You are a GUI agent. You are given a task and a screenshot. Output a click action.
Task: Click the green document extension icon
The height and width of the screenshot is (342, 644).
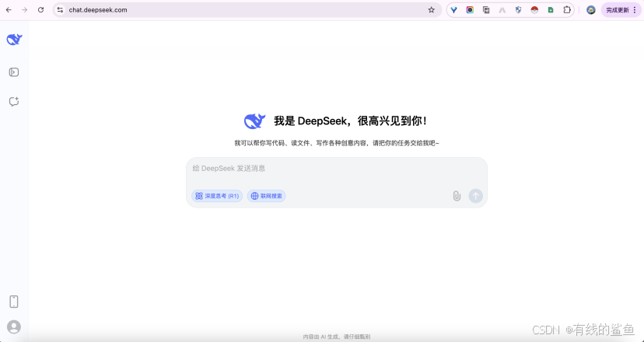click(551, 10)
